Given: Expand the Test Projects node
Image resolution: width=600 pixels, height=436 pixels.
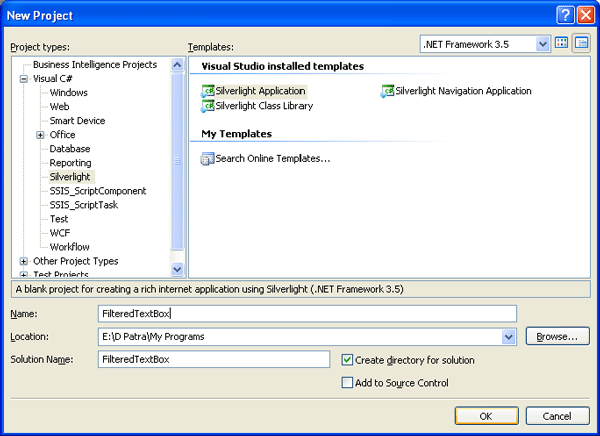Looking at the screenshot, I should [24, 275].
